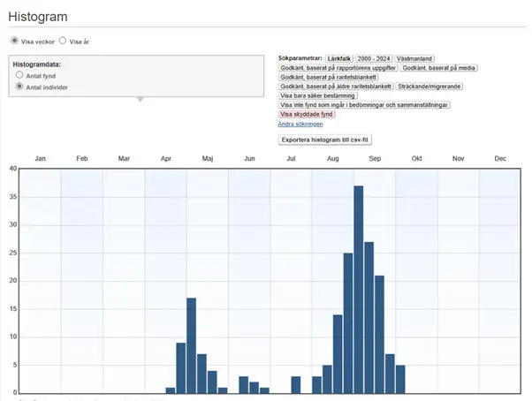
Task: Choose Antal individer histogram data
Action: [x=19, y=87]
